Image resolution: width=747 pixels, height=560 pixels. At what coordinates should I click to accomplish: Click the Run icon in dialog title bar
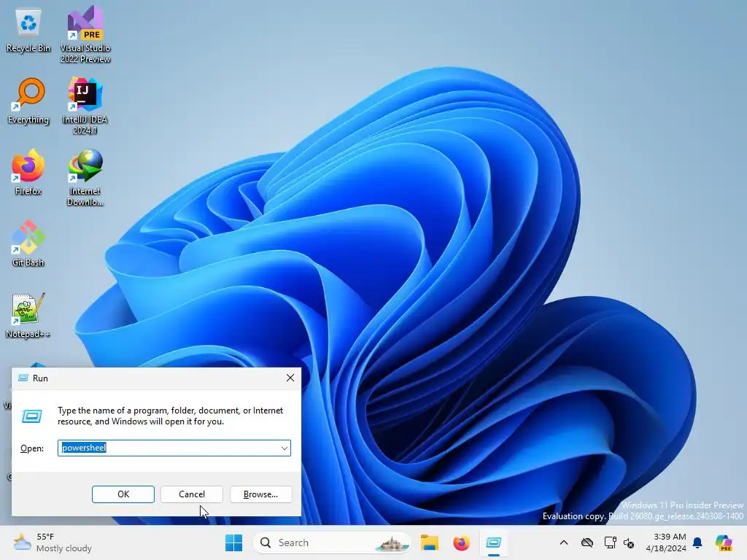23,378
